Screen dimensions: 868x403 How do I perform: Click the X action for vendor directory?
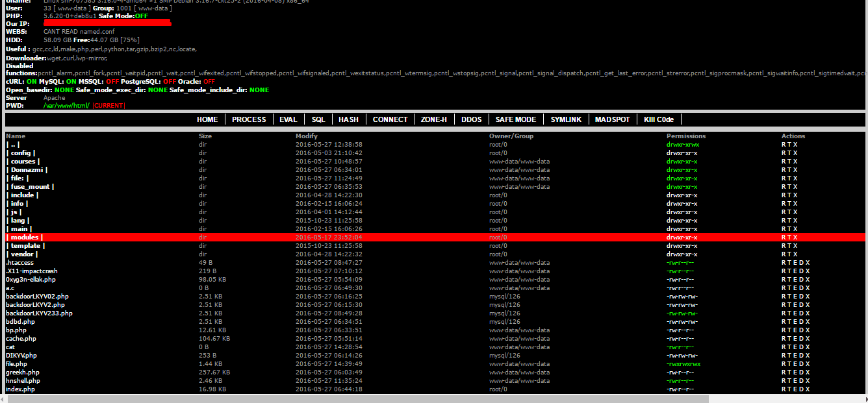pos(795,254)
